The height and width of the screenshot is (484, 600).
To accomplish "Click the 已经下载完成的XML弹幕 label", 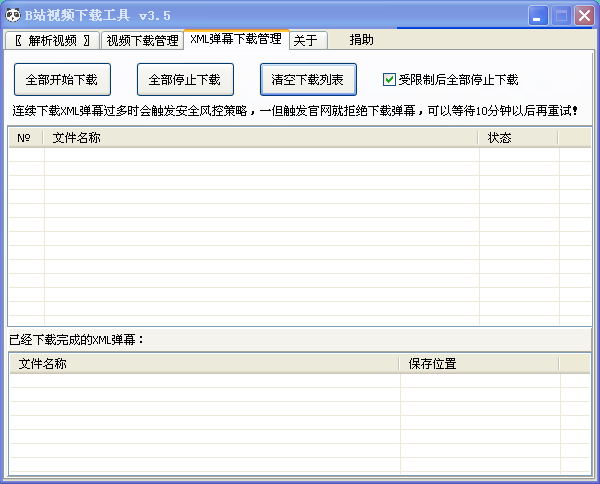I will point(77,339).
